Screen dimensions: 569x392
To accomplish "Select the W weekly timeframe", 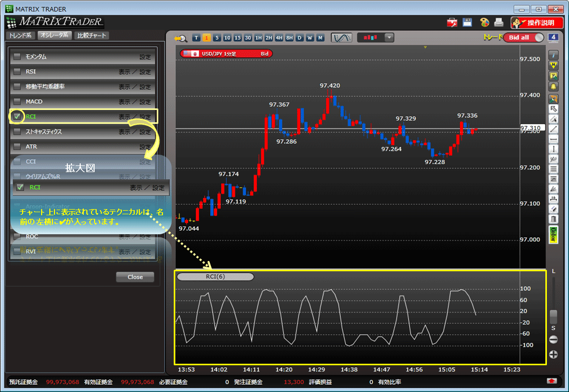I will [x=310, y=38].
